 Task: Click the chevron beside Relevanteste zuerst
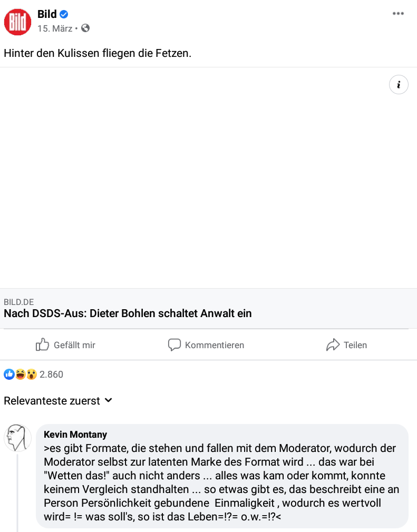pos(108,400)
